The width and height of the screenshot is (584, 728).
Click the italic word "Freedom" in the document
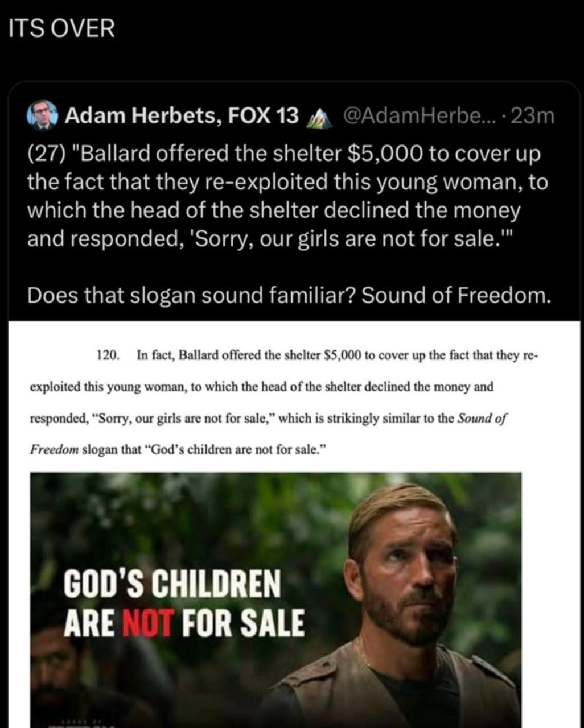coord(54,449)
